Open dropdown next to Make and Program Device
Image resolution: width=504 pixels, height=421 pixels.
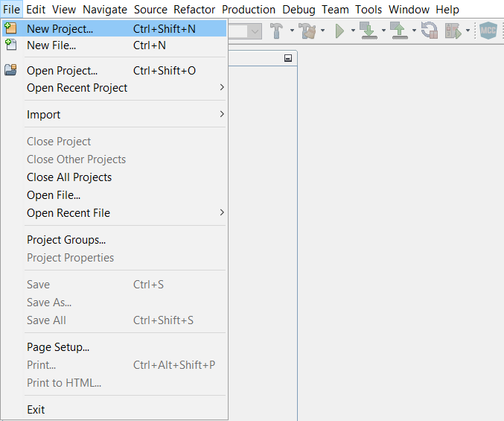point(383,31)
